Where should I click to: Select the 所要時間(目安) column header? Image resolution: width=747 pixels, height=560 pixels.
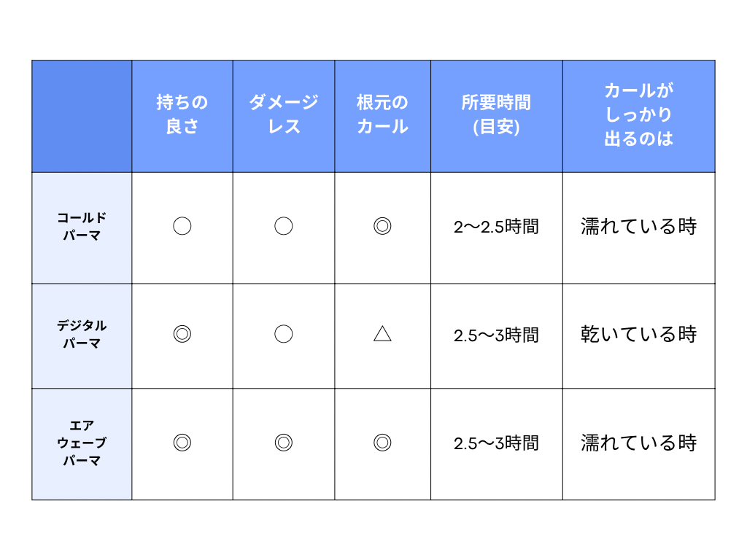coord(496,116)
